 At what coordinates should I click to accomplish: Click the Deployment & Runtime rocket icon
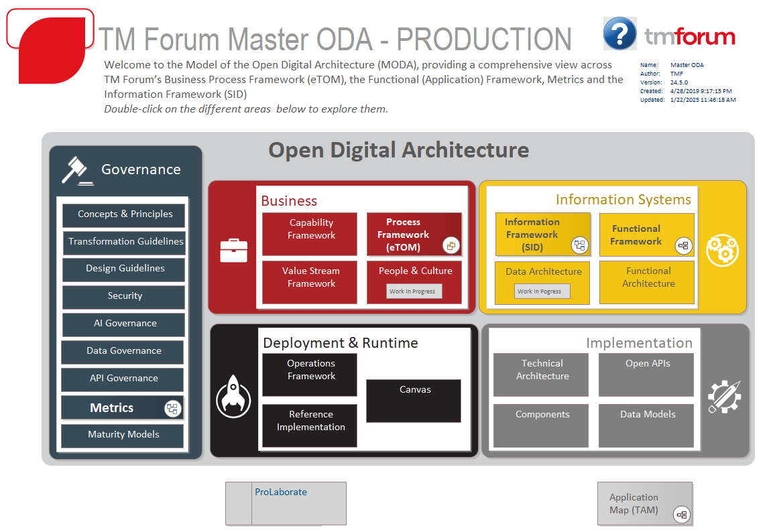233,397
